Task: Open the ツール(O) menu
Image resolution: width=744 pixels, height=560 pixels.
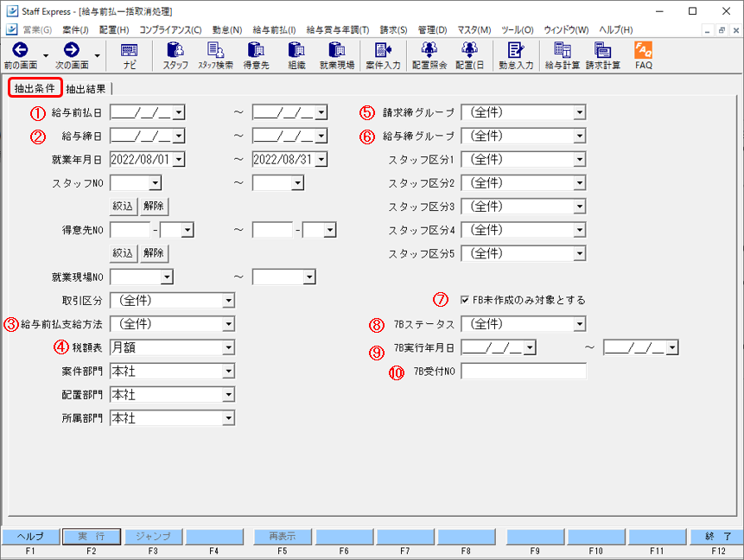Action: [518, 30]
